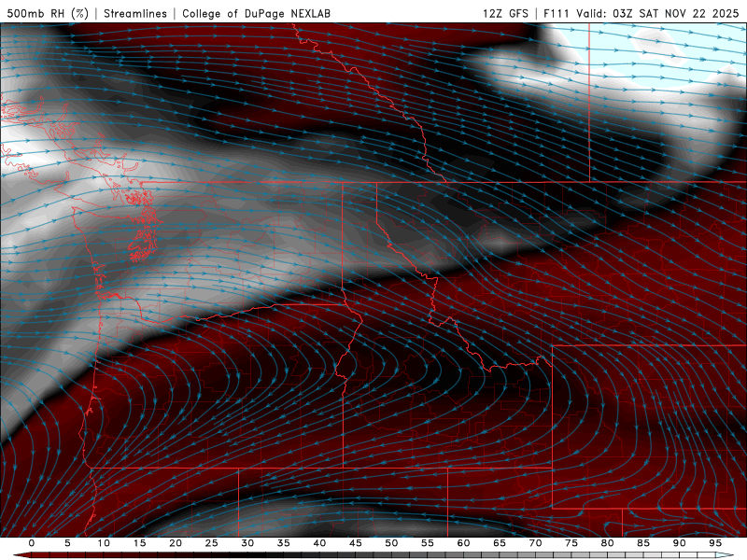Click the colorbar value 50 label
This screenshot has height=560, width=747.
391,543
